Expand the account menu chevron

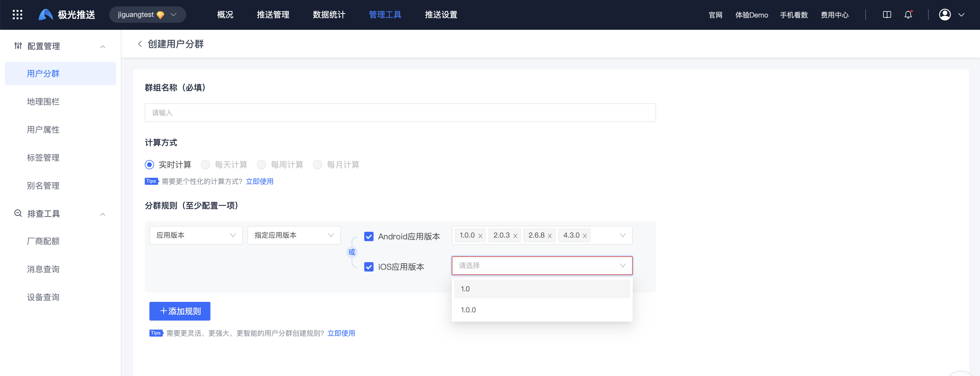(x=961, y=15)
